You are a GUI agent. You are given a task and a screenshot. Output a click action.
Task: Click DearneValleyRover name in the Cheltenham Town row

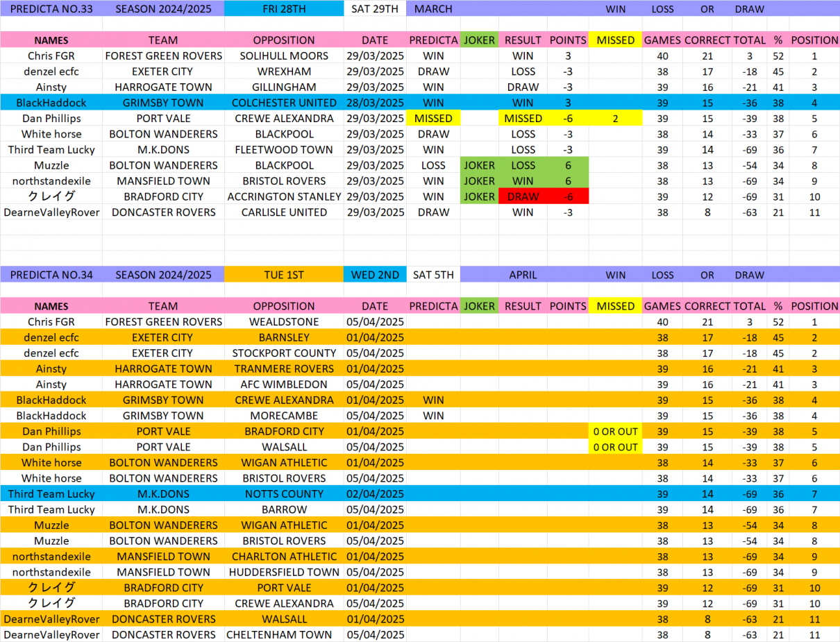pyautogui.click(x=51, y=634)
